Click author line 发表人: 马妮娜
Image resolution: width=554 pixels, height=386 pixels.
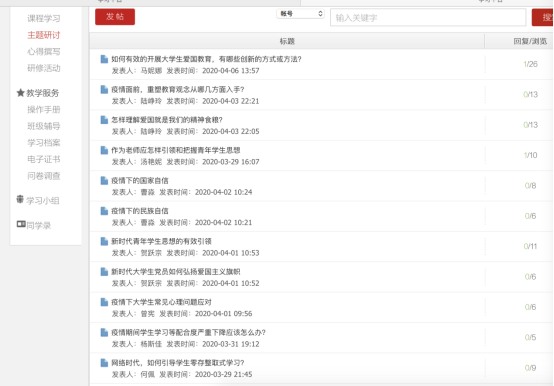click(x=137, y=71)
